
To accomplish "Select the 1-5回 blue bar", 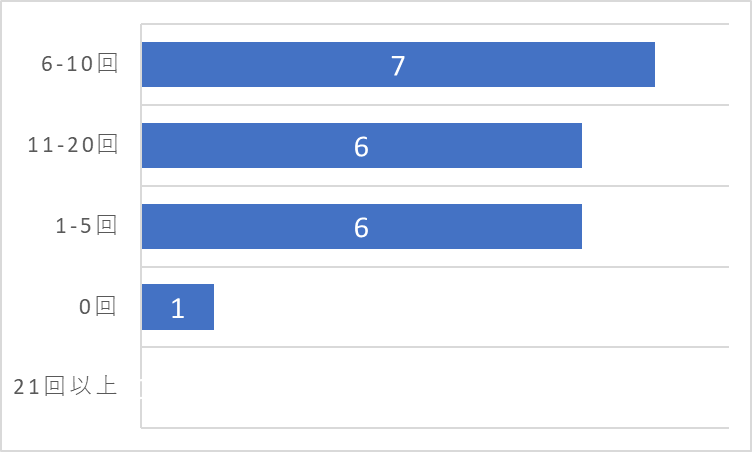I will click(362, 226).
